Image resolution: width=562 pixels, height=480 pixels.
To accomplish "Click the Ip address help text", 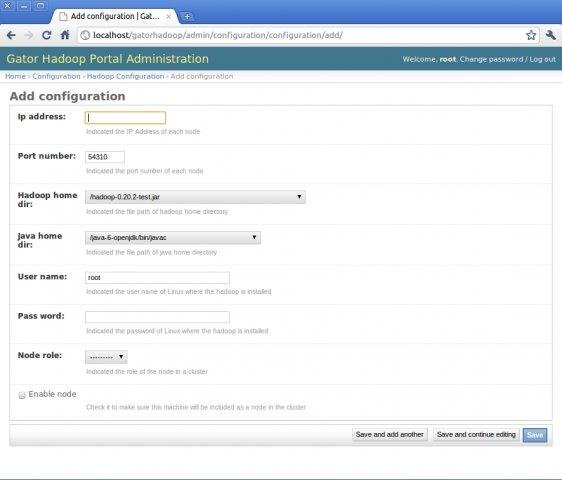I will pyautogui.click(x=143, y=132).
